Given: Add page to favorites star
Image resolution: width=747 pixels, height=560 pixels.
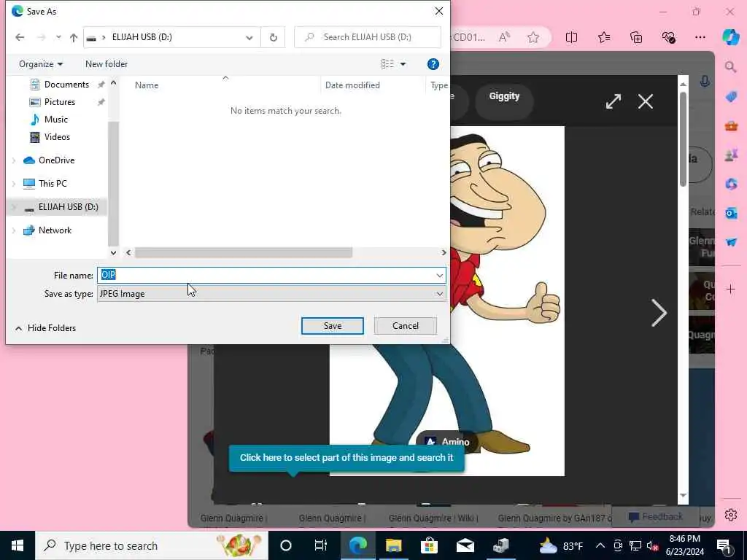Looking at the screenshot, I should tap(533, 37).
